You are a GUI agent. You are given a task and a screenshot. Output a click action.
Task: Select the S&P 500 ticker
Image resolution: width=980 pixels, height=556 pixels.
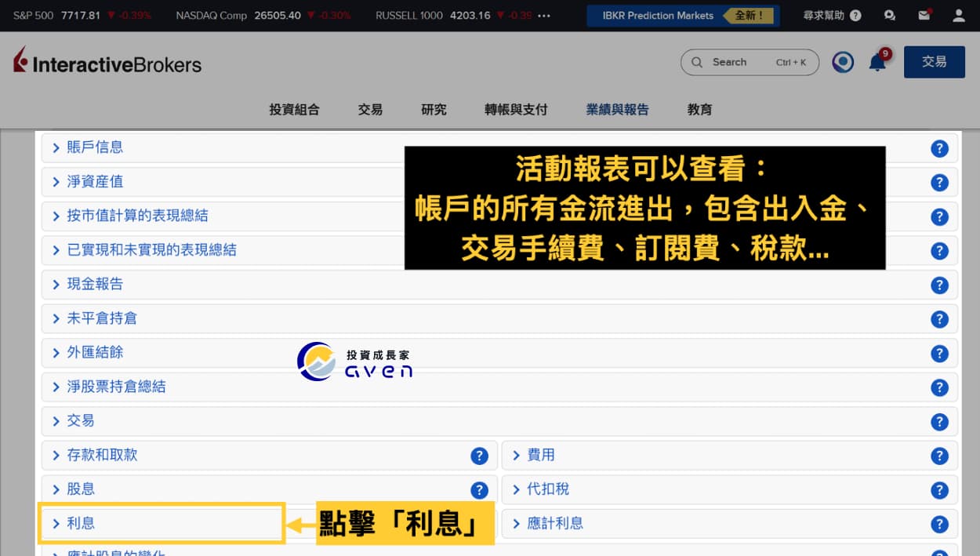tap(82, 16)
